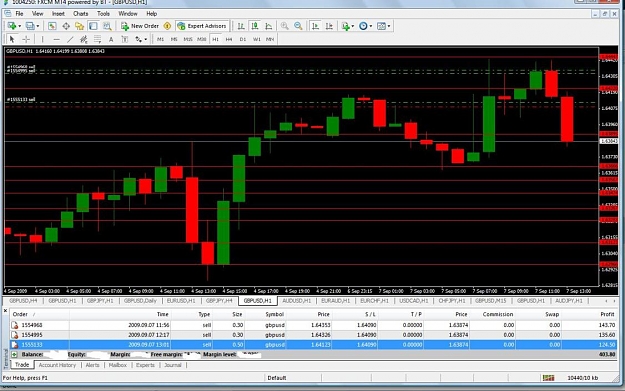
Task: Select the trendline drawing tool
Action: (70, 39)
